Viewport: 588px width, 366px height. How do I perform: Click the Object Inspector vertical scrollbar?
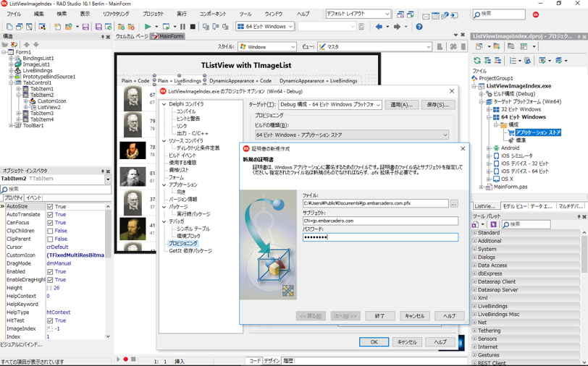tap(108, 271)
